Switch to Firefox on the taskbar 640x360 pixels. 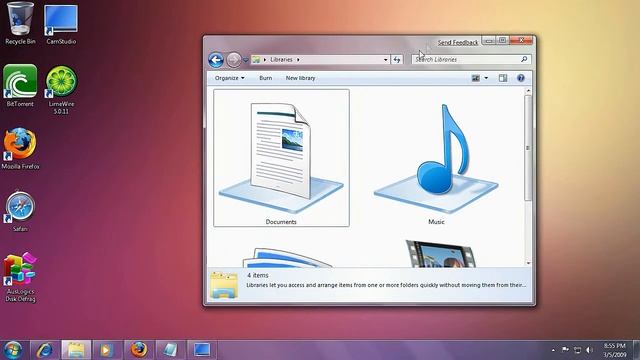(x=139, y=350)
